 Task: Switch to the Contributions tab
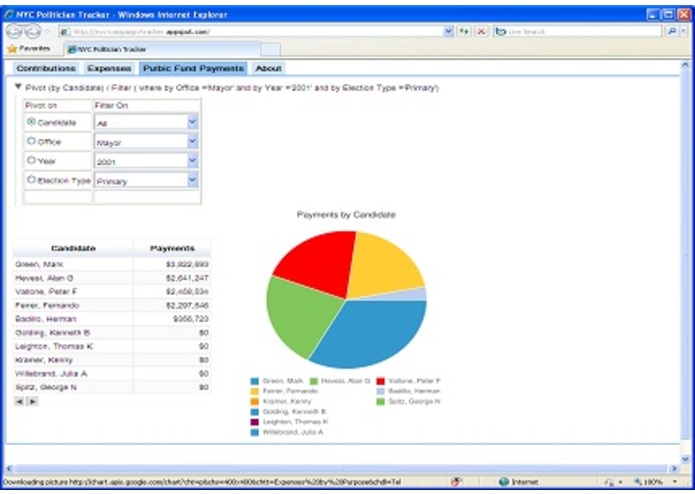point(46,68)
